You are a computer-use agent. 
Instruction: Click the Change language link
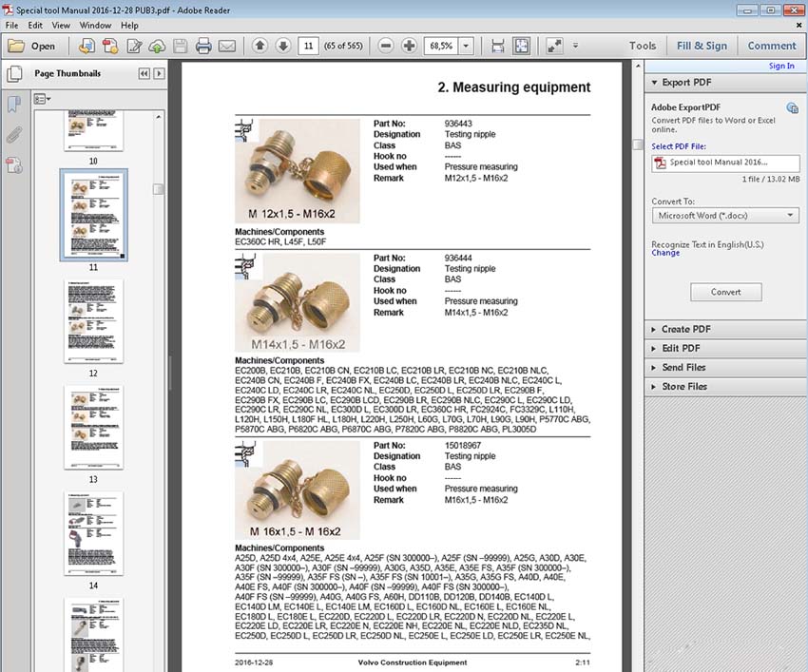665,253
